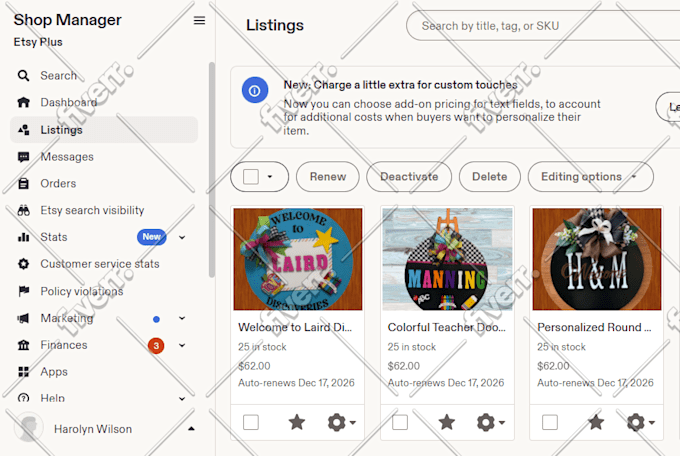Click the Finances bank building icon
Screen dimensions: 680x456
23,345
